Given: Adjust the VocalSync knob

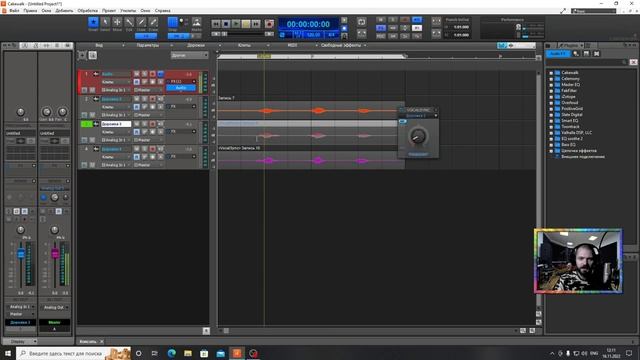Looking at the screenshot, I should pyautogui.click(x=418, y=136).
